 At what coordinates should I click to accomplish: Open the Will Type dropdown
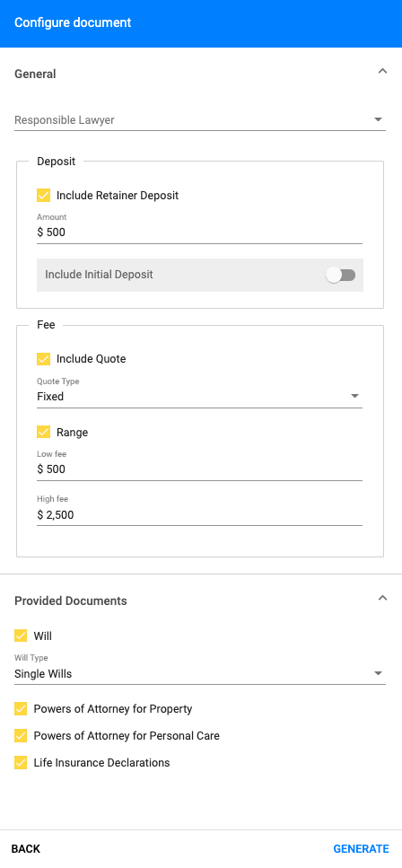[200, 674]
